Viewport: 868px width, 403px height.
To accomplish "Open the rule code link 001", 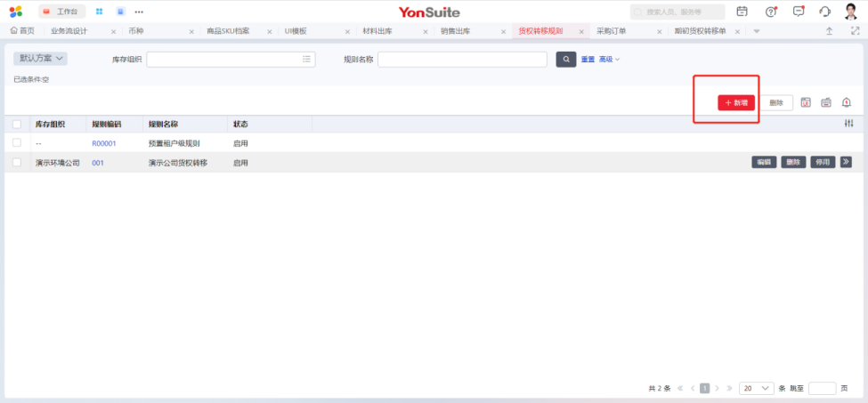I will [x=98, y=163].
